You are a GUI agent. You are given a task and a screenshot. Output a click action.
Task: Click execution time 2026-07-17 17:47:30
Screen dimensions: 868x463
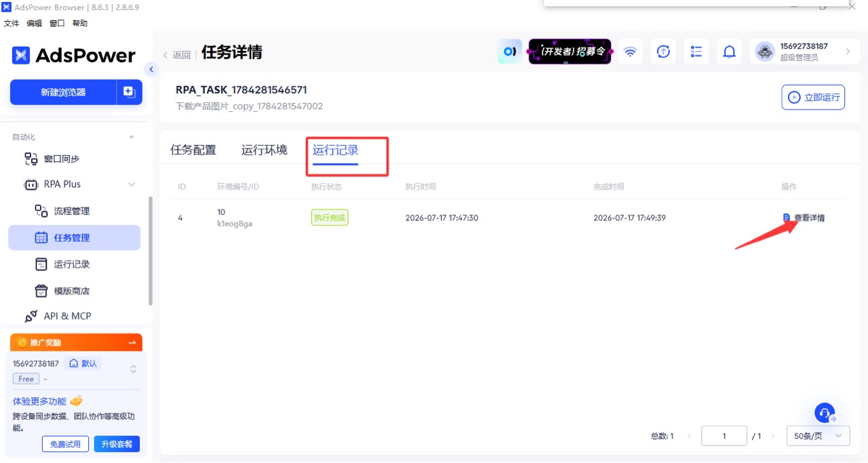441,218
